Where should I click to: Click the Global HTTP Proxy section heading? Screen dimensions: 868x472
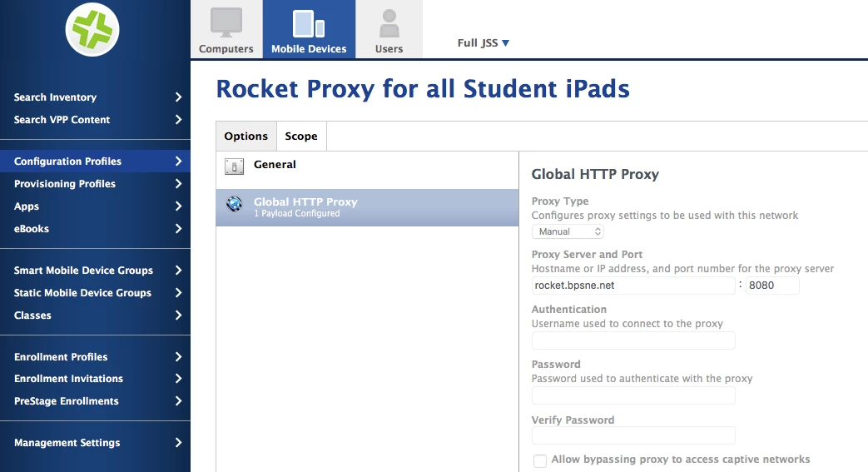click(595, 175)
